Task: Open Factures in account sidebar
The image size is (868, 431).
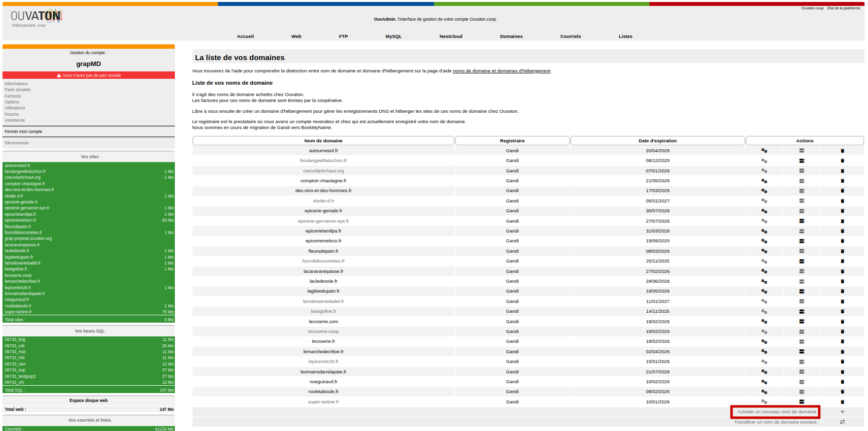Action: [x=13, y=96]
